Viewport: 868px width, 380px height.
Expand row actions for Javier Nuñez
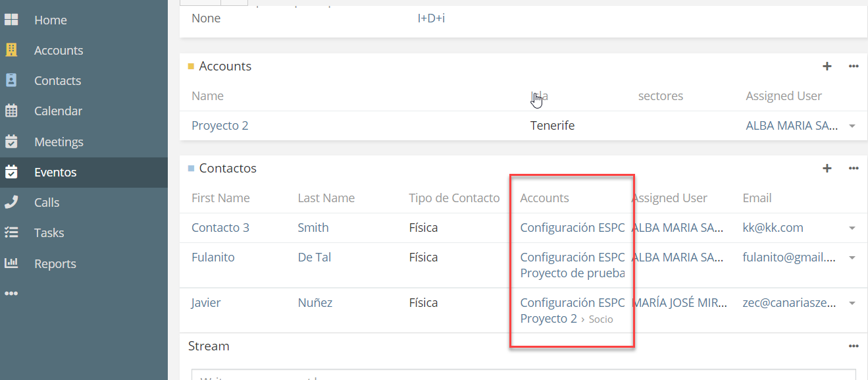click(x=852, y=303)
